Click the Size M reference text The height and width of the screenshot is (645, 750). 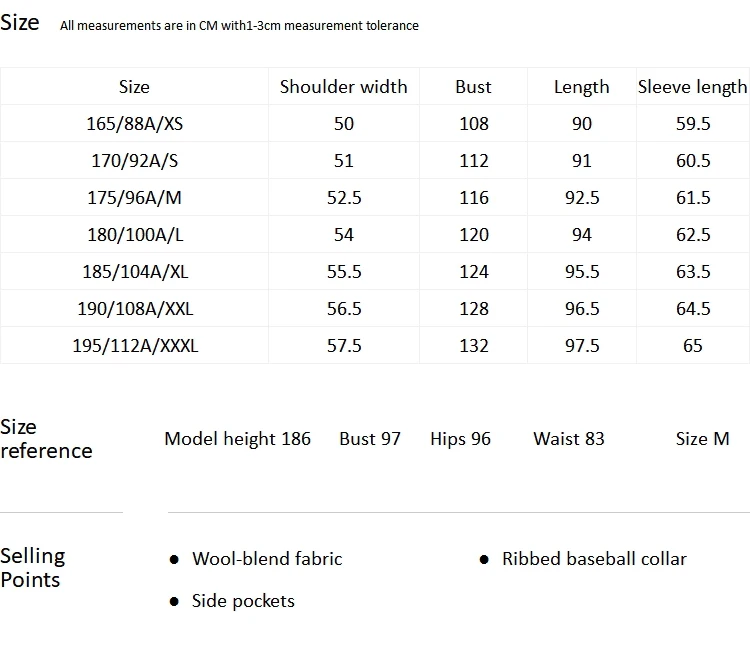pyautogui.click(x=702, y=439)
